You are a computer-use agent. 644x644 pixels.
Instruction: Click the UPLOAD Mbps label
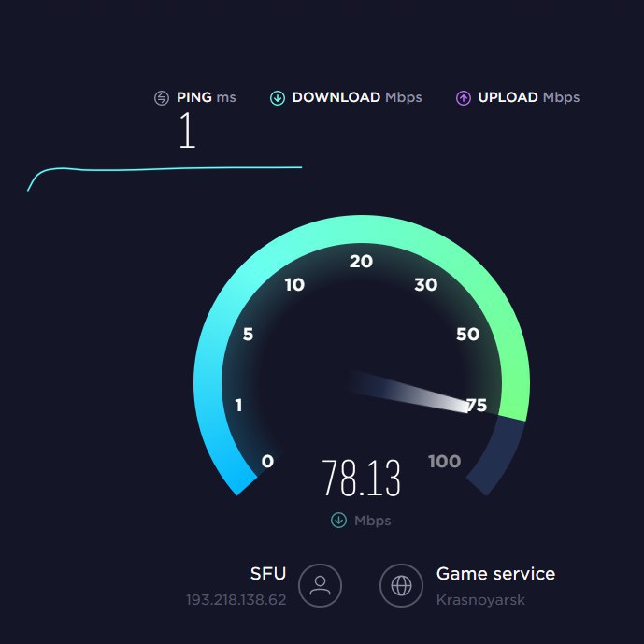(529, 98)
